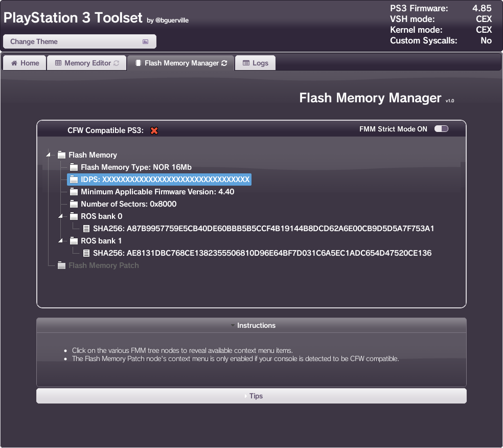Click folder icon beside Minimum Applicable Firmware Version
Image resolution: width=503 pixels, height=448 pixels.
[74, 192]
